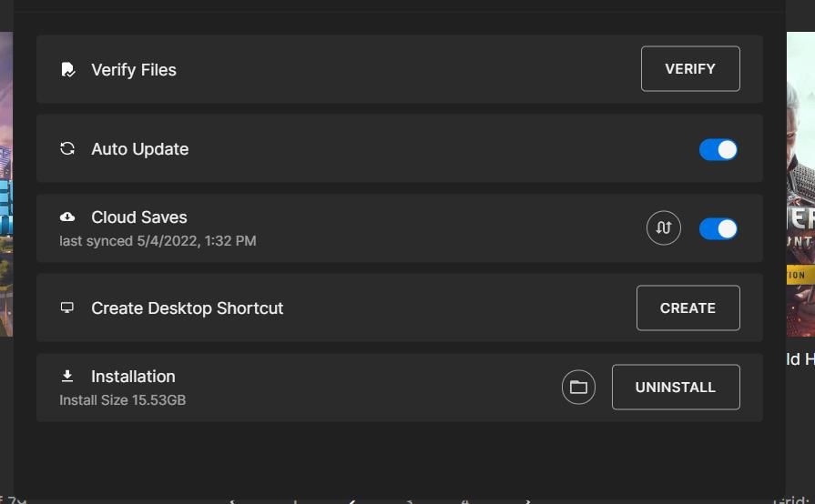This screenshot has height=504, width=815.
Task: Turn off the Cloud Saves toggle
Action: coord(718,229)
